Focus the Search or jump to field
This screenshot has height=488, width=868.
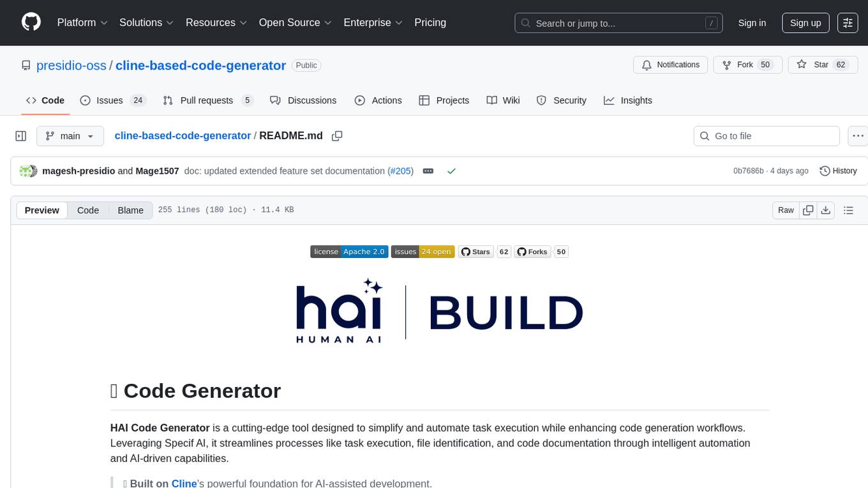click(x=618, y=23)
